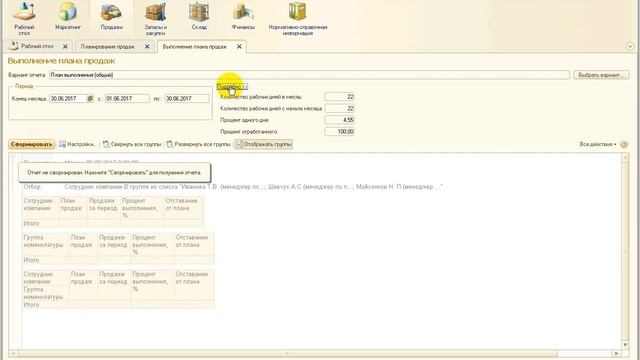The height and width of the screenshot is (360, 640).
Task: Click the period start date field
Action: tap(127, 98)
